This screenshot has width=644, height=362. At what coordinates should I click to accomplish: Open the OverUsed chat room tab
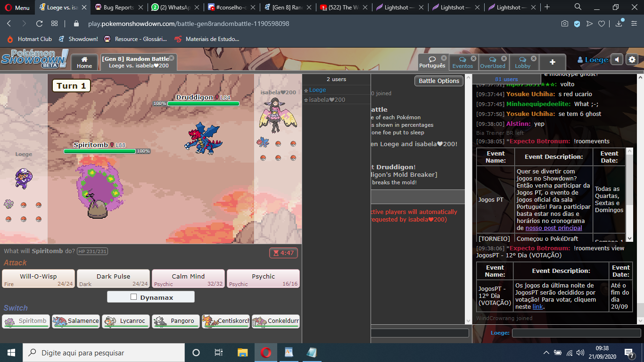(493, 62)
